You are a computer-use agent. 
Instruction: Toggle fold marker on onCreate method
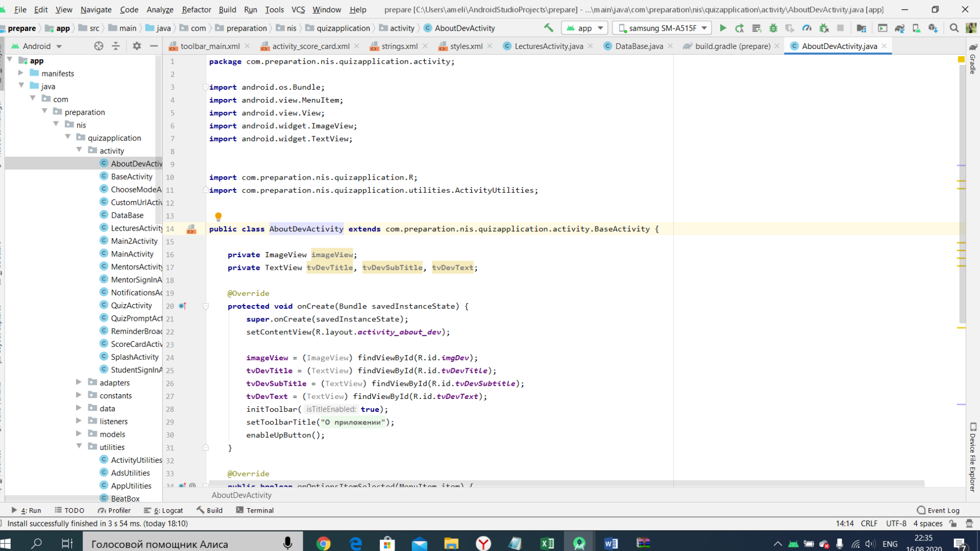tap(206, 306)
